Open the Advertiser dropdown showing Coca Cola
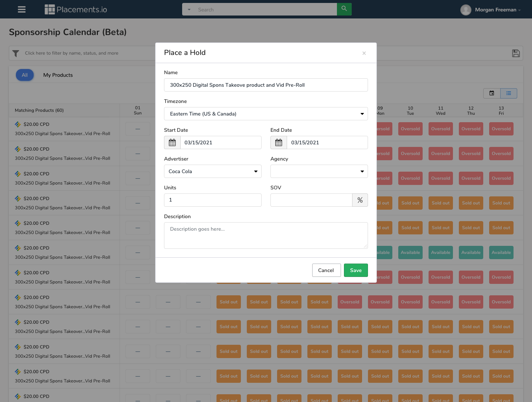Viewport: 532px width, 402px height. (212, 171)
